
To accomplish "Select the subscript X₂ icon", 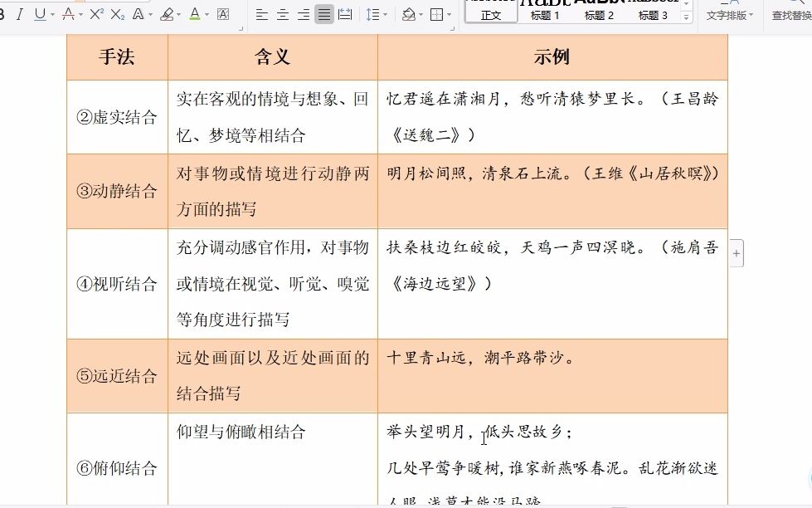I will [x=118, y=14].
